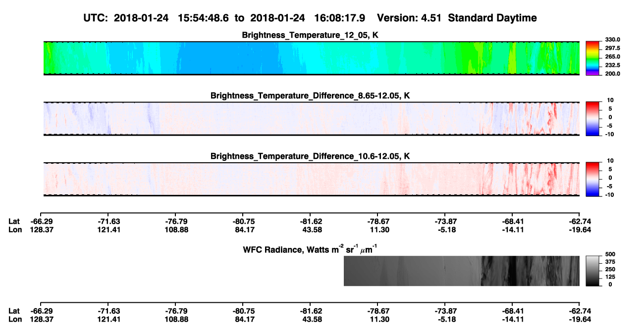644x330 pixels.
Task: Click upper axis latitude value -62.74
Action: 580,221
